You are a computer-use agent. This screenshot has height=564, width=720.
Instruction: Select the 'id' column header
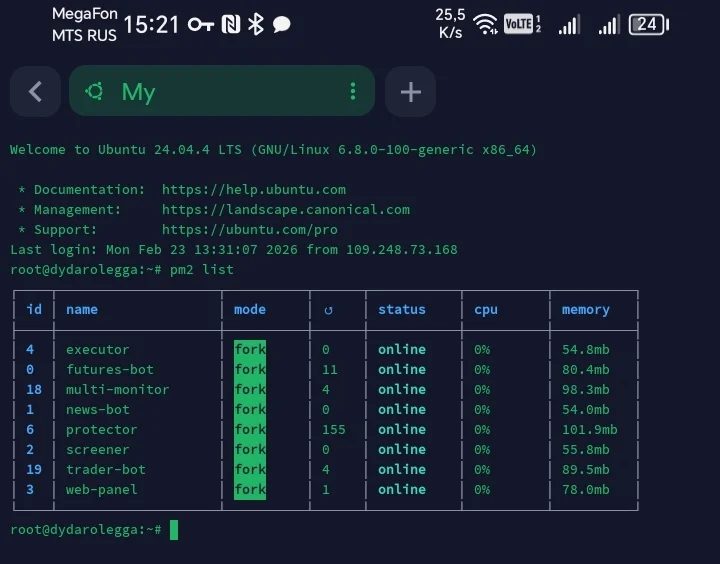(x=34, y=309)
